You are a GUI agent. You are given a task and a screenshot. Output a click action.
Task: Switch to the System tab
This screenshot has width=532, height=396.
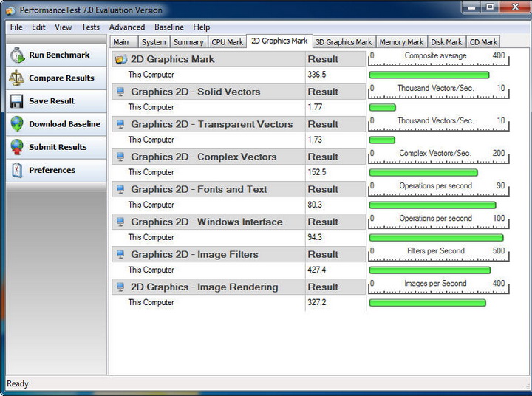(154, 42)
